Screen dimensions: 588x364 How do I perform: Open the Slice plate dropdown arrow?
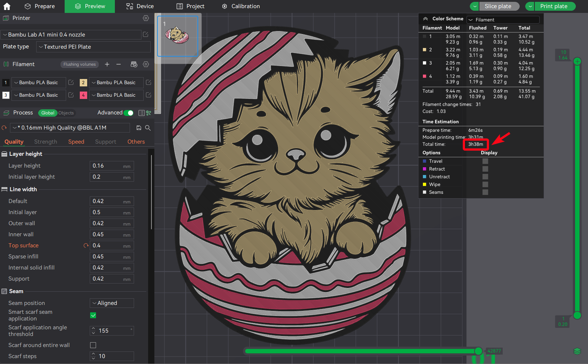475,6
